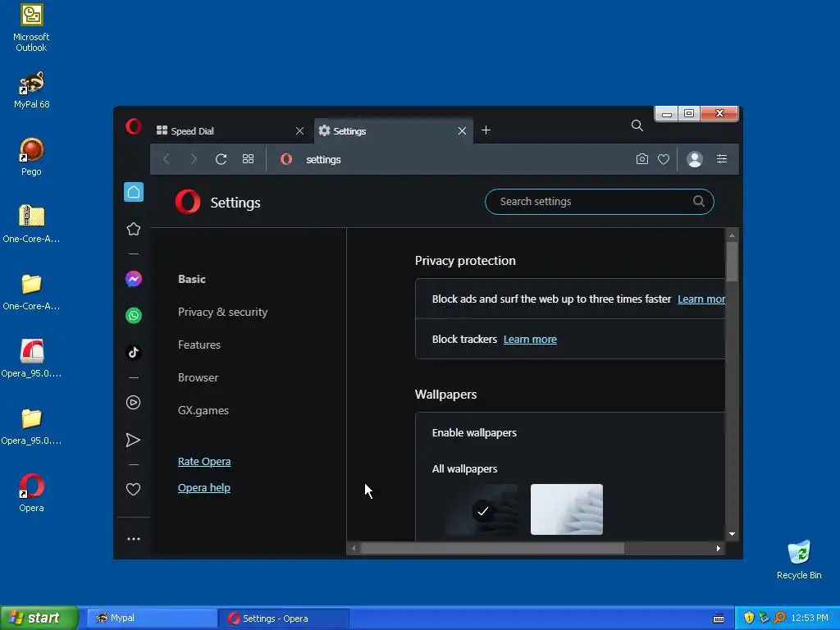Open GX.games settings section
The image size is (840, 630).
(203, 410)
